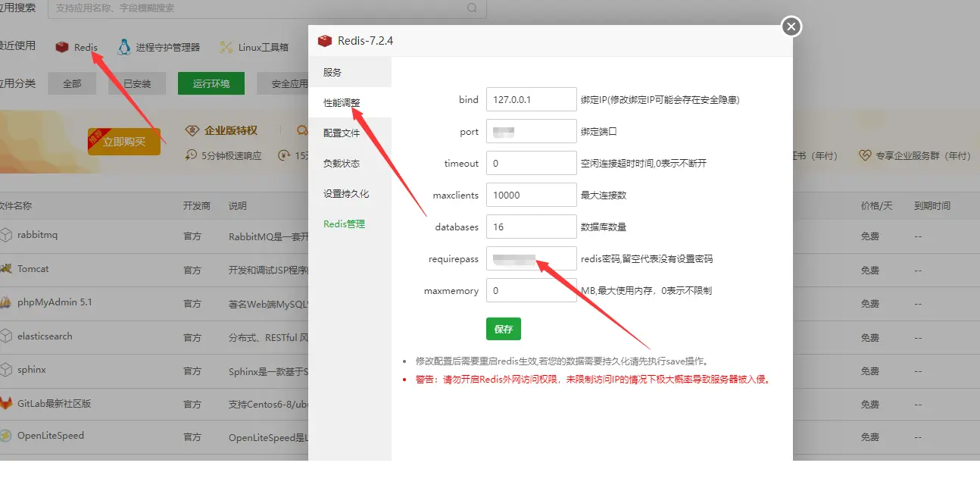Screen dimensions: 980x491
Task: Click the phpMyAdmin 5.1 icon
Action: (6, 302)
